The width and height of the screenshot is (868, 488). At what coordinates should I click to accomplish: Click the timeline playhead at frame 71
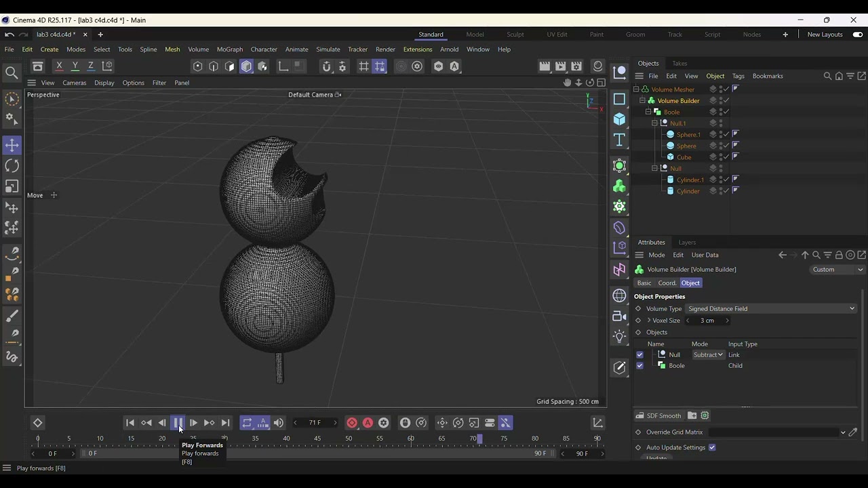[x=479, y=439]
